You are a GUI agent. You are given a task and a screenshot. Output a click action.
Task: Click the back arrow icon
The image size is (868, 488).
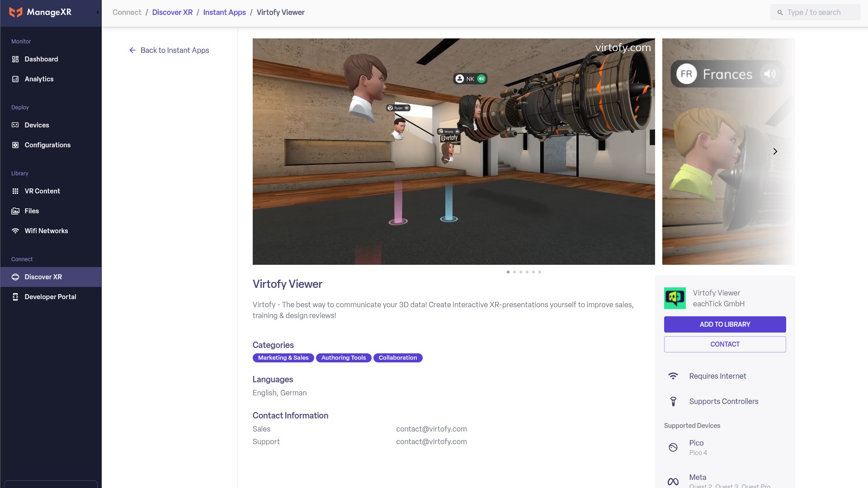(x=132, y=50)
